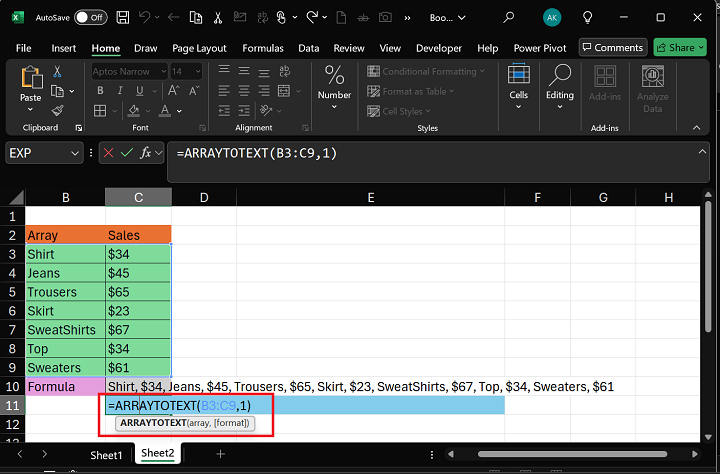Open Insert Function via the fx icon

146,153
